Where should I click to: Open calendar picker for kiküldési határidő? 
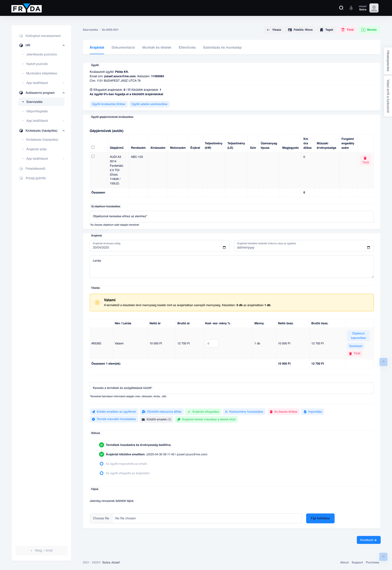(x=368, y=248)
